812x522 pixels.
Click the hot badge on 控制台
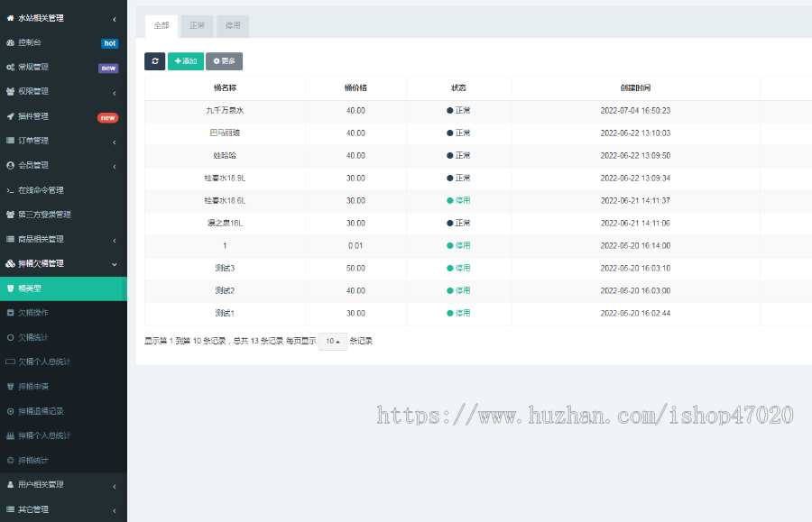coord(110,43)
